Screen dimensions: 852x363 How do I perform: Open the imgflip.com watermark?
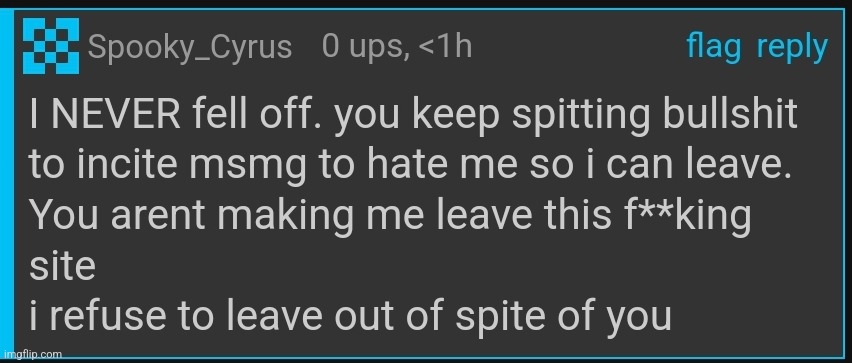[32, 354]
